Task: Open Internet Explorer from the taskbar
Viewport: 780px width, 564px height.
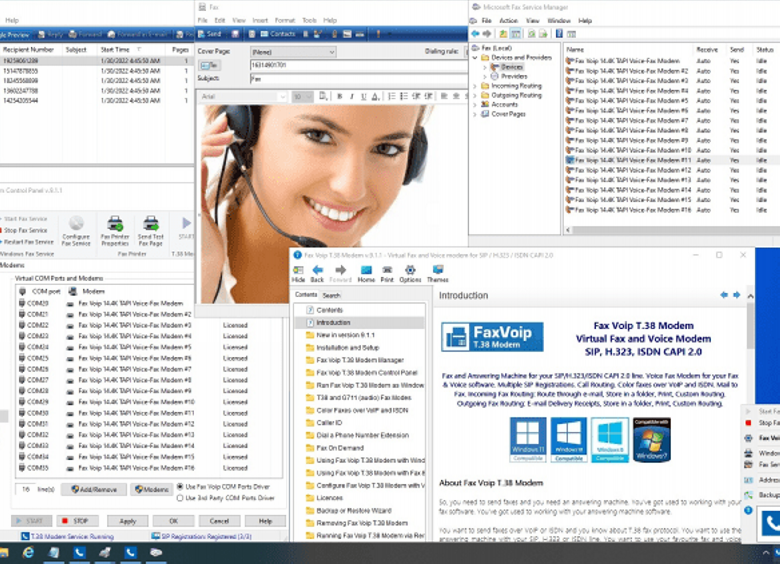Action: coord(28,552)
